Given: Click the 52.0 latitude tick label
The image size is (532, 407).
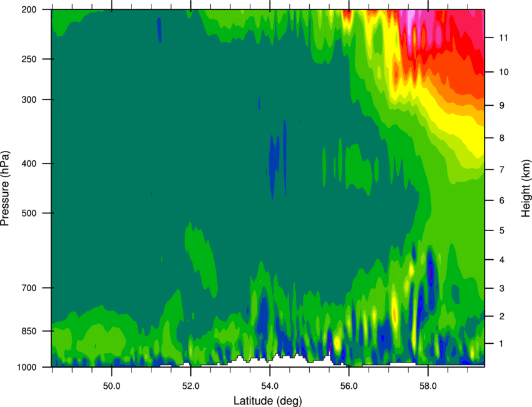Looking at the screenshot, I should click(x=191, y=386).
